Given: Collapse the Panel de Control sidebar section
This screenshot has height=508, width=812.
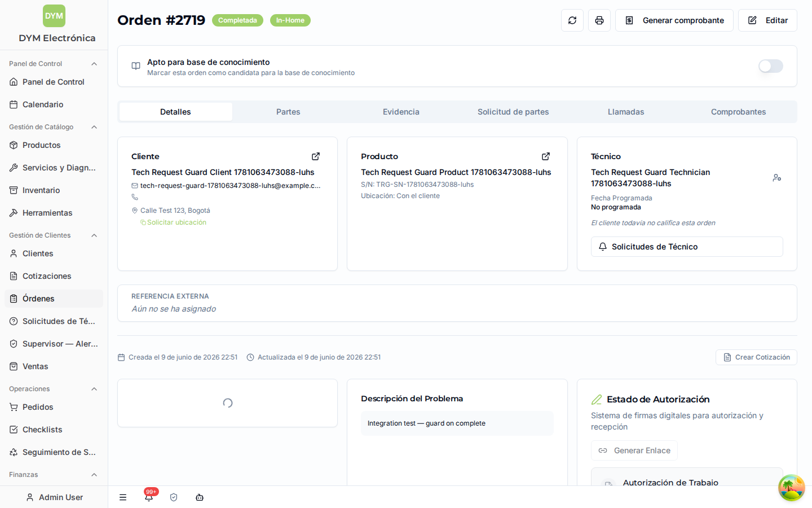Looking at the screenshot, I should coord(94,64).
